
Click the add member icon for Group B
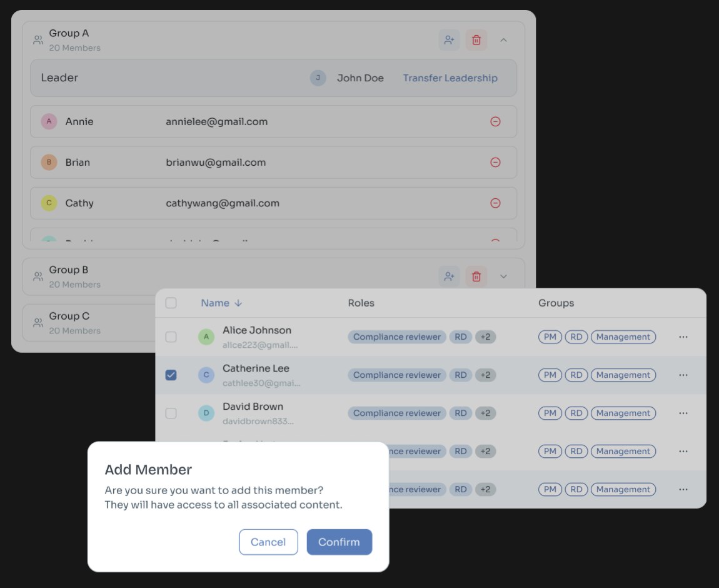pos(449,276)
